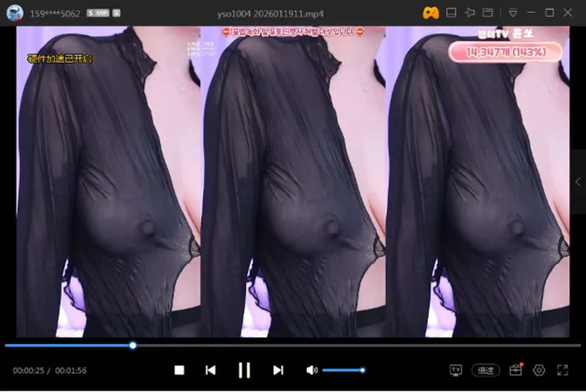This screenshot has width=586, height=392.
Task: Expand the main menu dropdown triangle
Action: click(513, 13)
